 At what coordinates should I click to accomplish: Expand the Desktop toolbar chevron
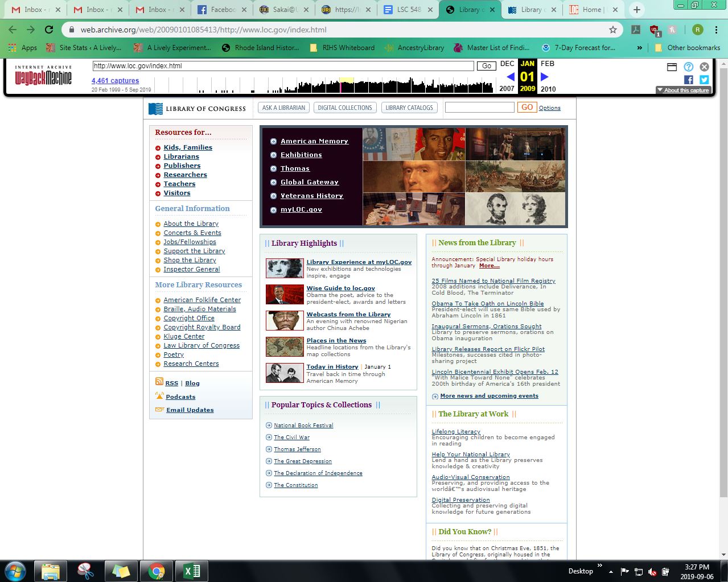click(x=599, y=566)
